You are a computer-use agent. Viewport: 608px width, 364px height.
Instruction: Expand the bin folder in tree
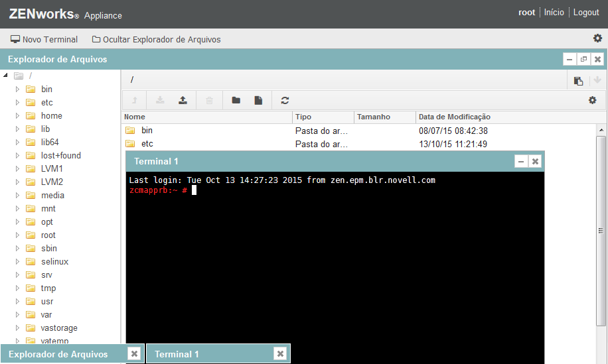(x=17, y=89)
